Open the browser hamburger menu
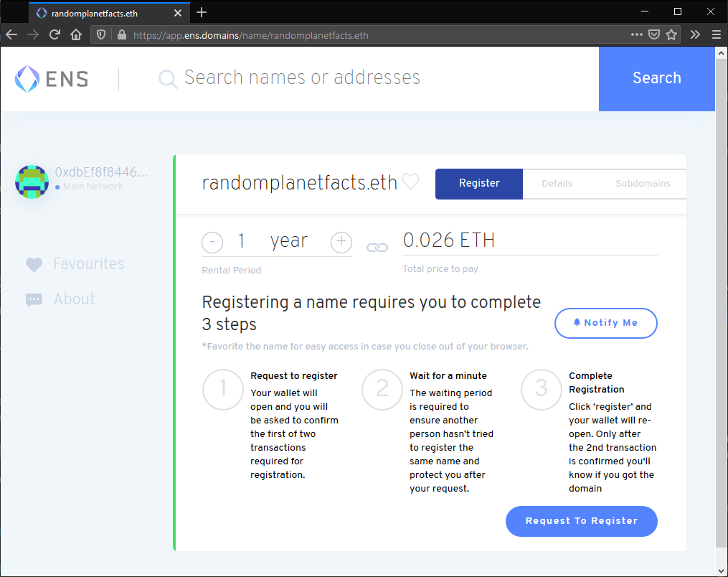 click(x=716, y=34)
